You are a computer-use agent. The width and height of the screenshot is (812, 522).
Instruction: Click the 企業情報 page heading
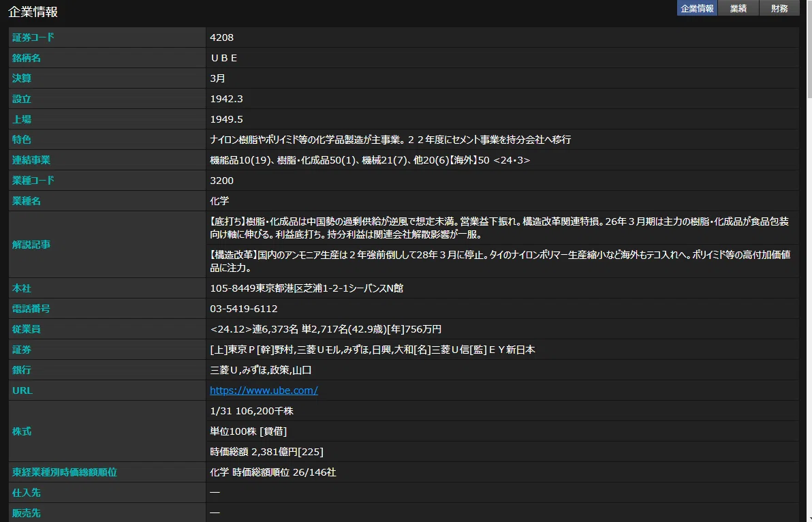tap(33, 12)
